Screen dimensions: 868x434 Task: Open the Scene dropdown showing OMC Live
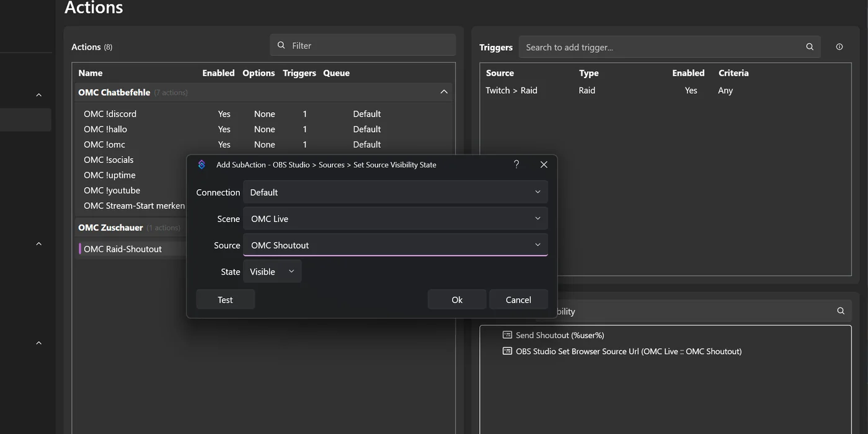coord(396,219)
